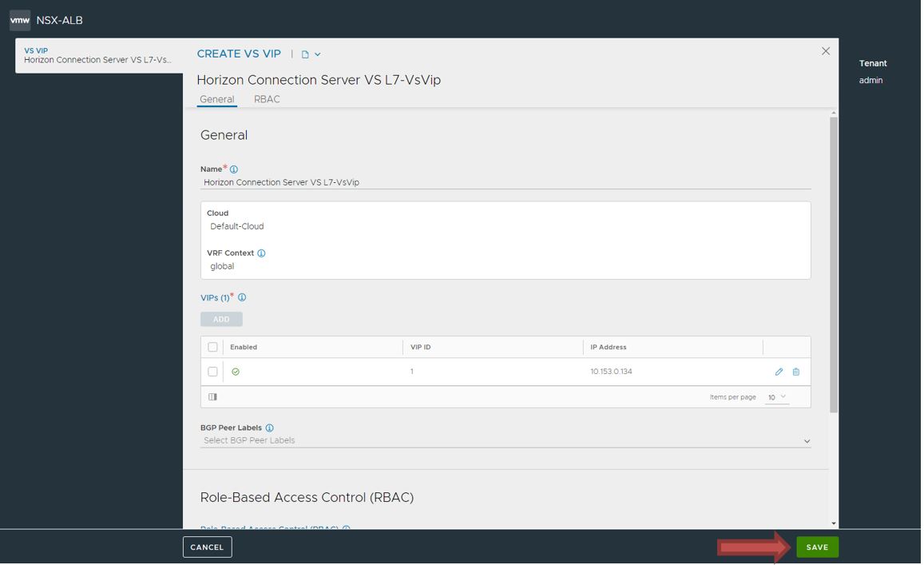Click the vertical scrollbar thumb of the form

pyautogui.click(x=833, y=265)
